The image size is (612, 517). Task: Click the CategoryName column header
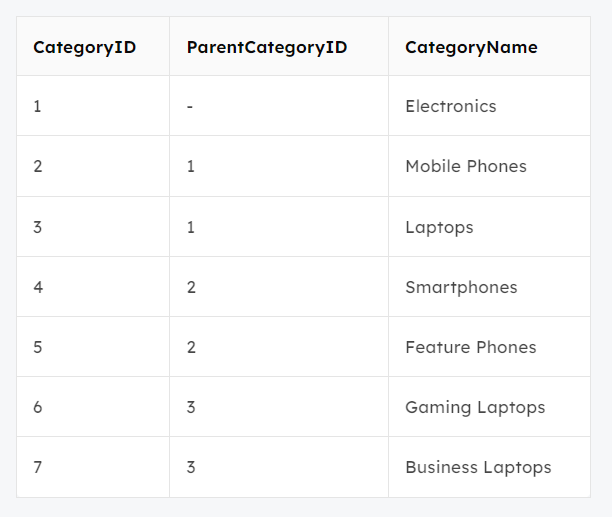(x=471, y=47)
